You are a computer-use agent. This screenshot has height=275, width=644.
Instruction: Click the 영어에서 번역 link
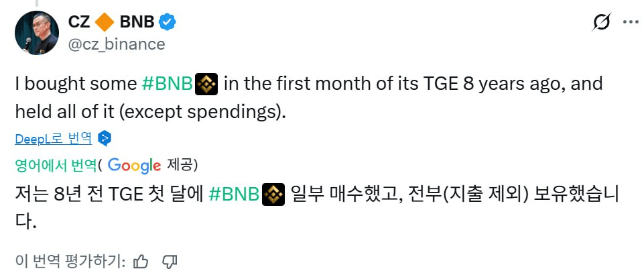(55, 165)
